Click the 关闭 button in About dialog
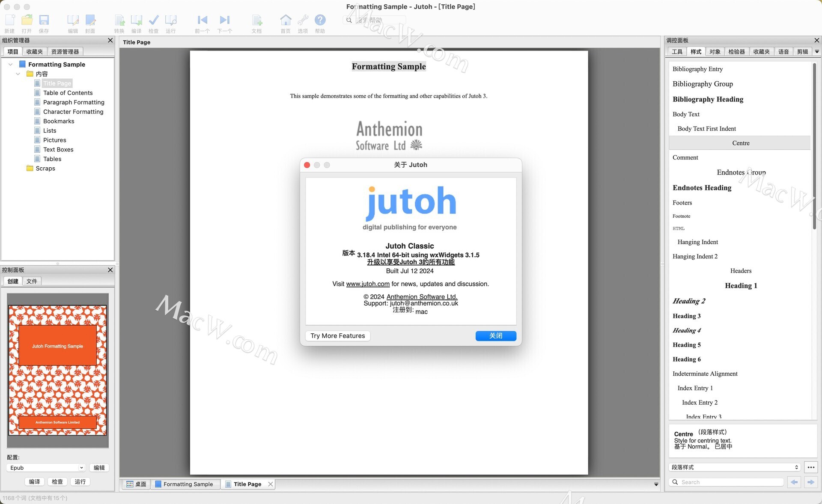Screen dimensions: 822x504 [496, 336]
